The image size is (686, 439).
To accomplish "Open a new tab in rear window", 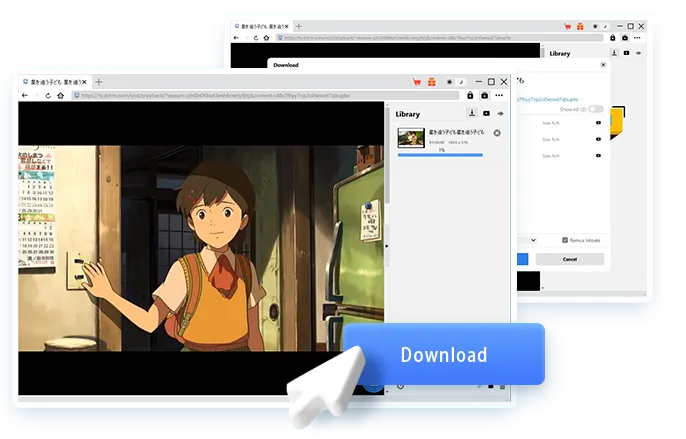I will click(x=299, y=26).
